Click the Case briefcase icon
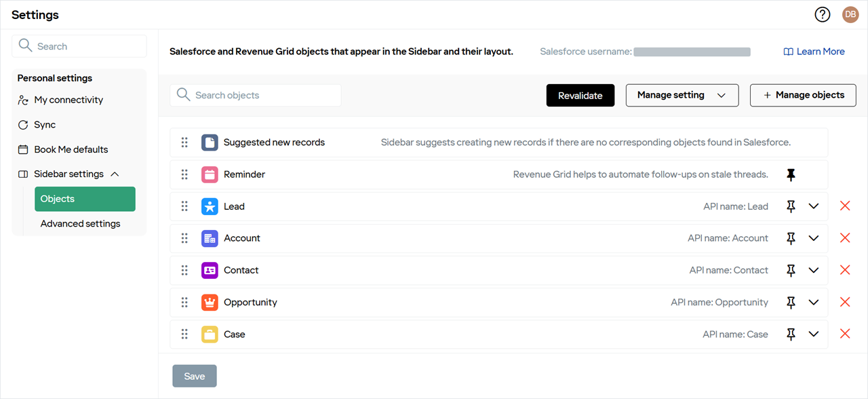 (210, 334)
